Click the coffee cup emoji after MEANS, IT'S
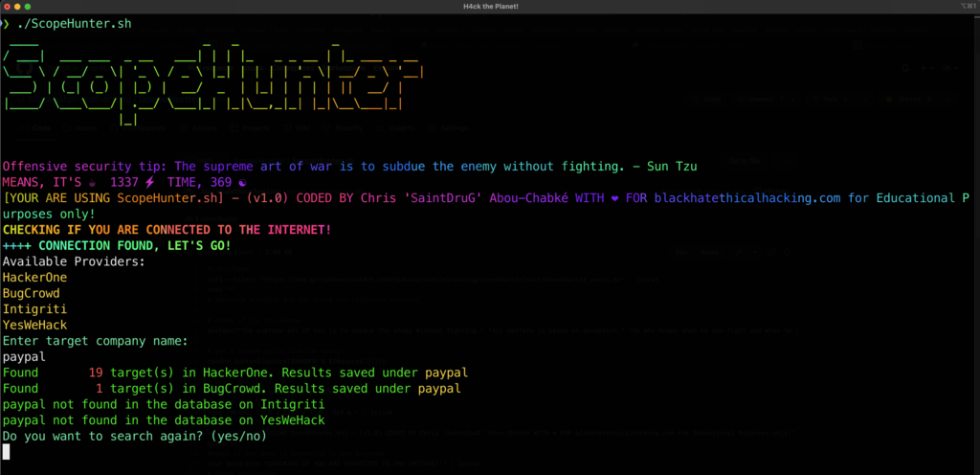Image resolution: width=980 pixels, height=475 pixels. point(91,182)
